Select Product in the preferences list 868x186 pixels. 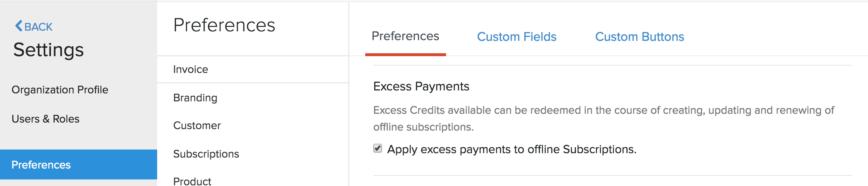tap(192, 181)
